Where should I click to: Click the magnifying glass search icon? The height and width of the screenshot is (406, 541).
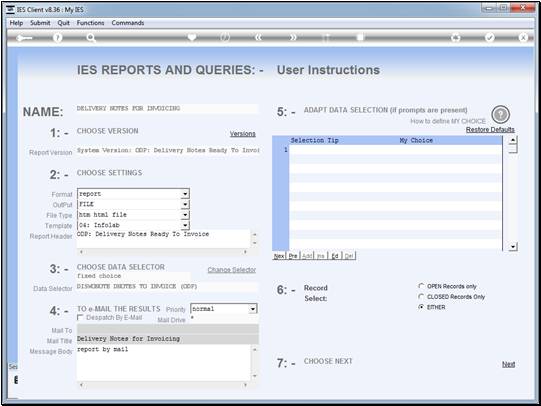click(x=91, y=38)
